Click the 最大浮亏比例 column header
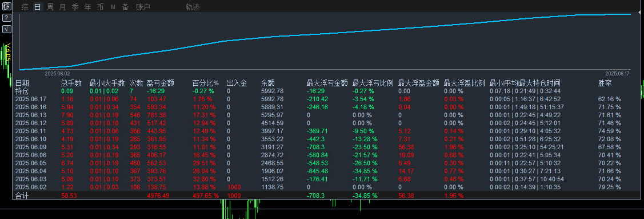 tap(373, 83)
